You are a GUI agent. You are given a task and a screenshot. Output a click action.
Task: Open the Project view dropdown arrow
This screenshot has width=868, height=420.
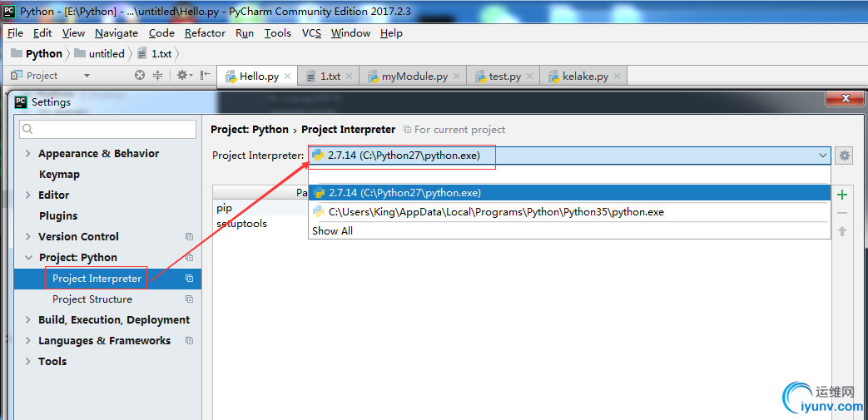click(87, 76)
